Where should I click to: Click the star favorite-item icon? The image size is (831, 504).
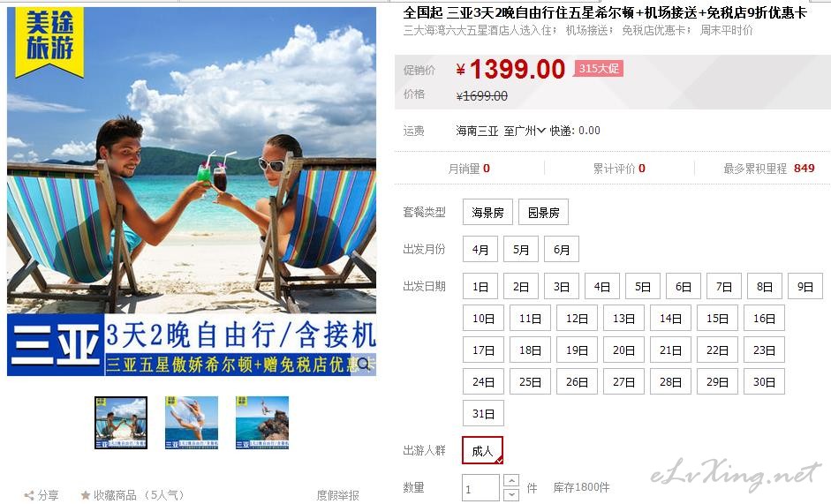[85, 495]
